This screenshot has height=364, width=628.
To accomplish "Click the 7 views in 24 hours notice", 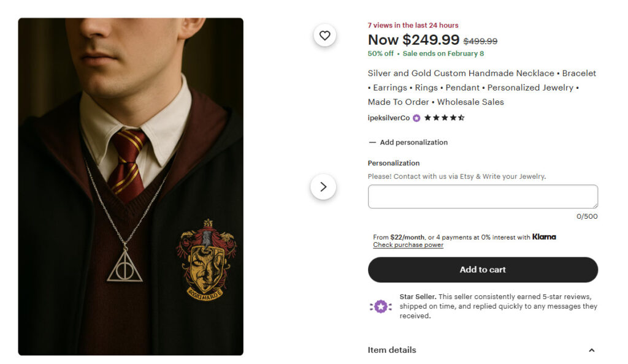I will [413, 25].
